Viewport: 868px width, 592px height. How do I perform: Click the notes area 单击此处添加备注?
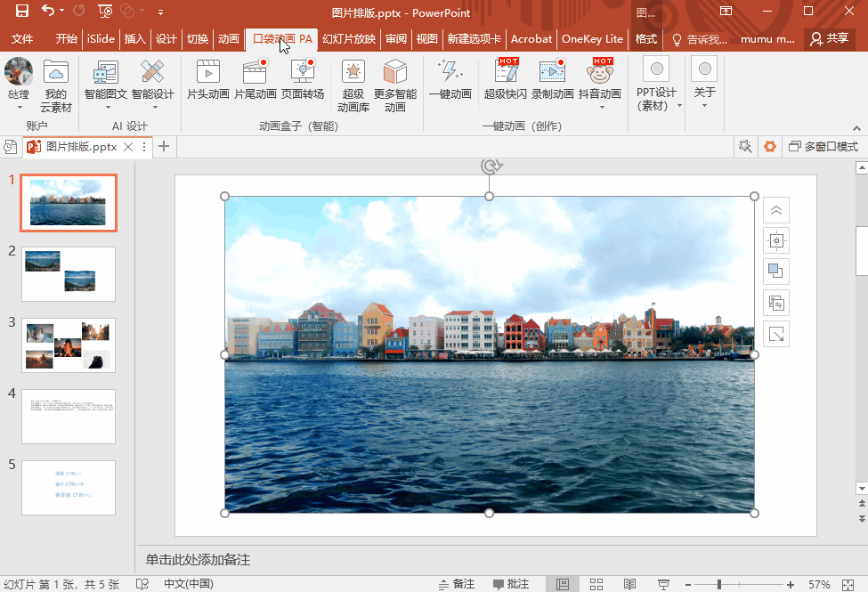(x=198, y=560)
